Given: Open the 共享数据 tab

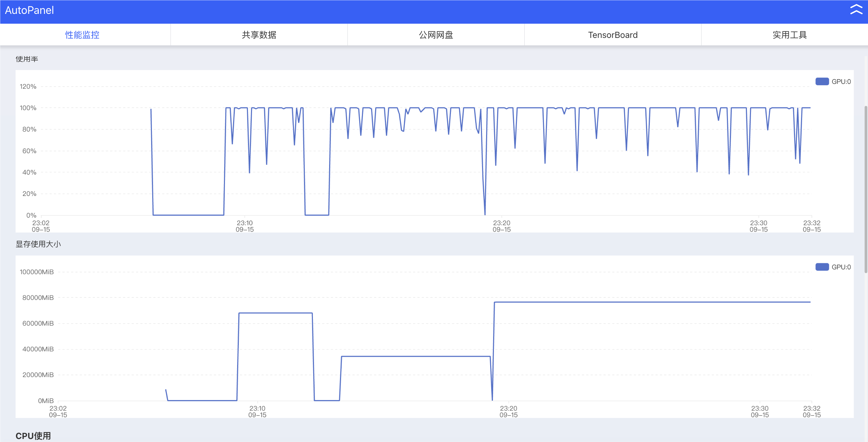Looking at the screenshot, I should coord(259,35).
